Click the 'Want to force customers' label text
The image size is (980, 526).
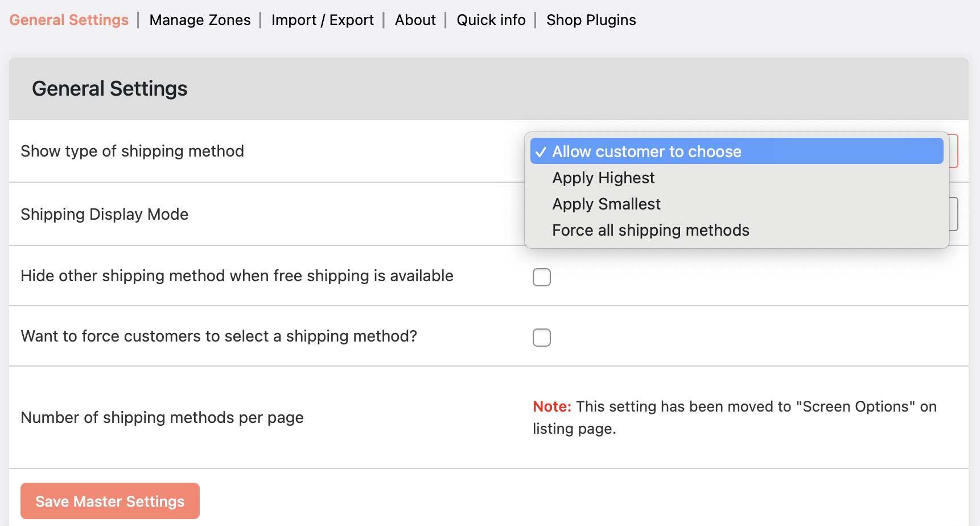click(219, 336)
